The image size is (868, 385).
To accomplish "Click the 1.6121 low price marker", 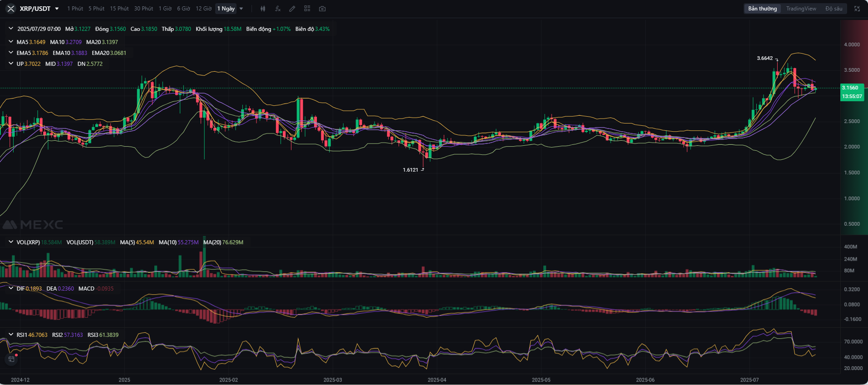I will pyautogui.click(x=410, y=170).
